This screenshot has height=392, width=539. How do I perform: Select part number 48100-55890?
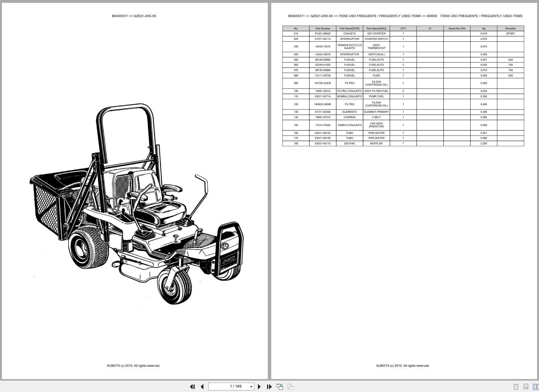point(323,60)
